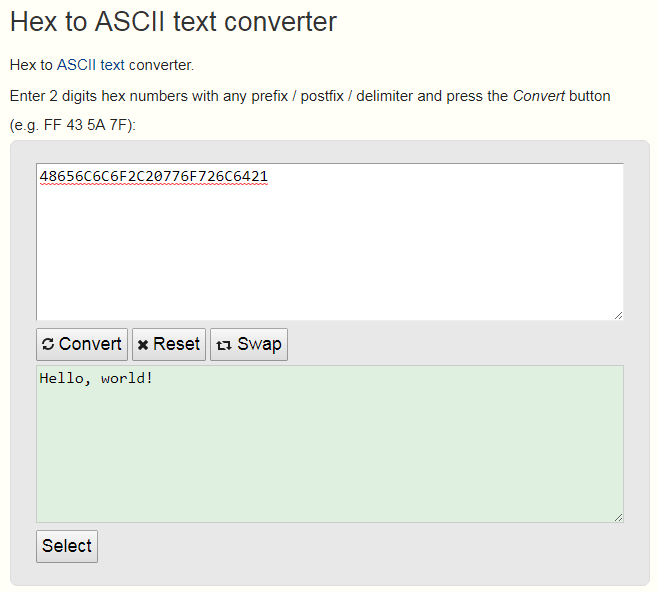
Task: Click gray panel area right of Swap button
Action: pos(460,344)
